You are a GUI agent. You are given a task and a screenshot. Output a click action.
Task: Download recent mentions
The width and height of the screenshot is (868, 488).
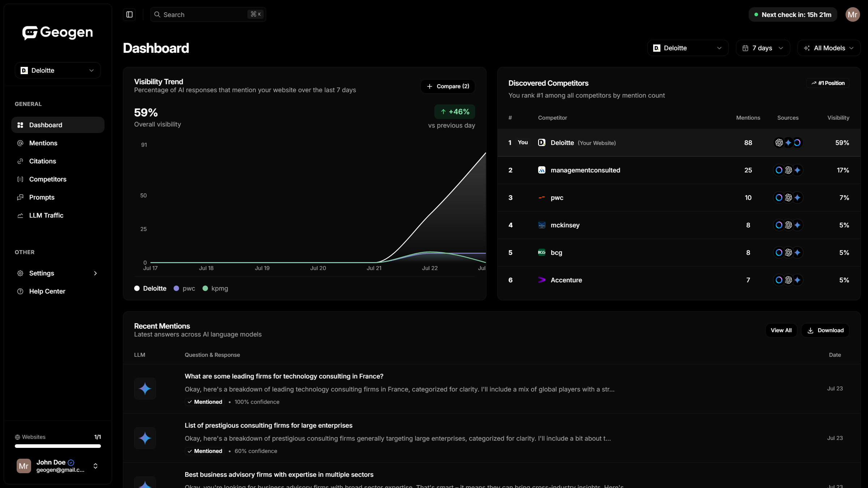(x=825, y=330)
